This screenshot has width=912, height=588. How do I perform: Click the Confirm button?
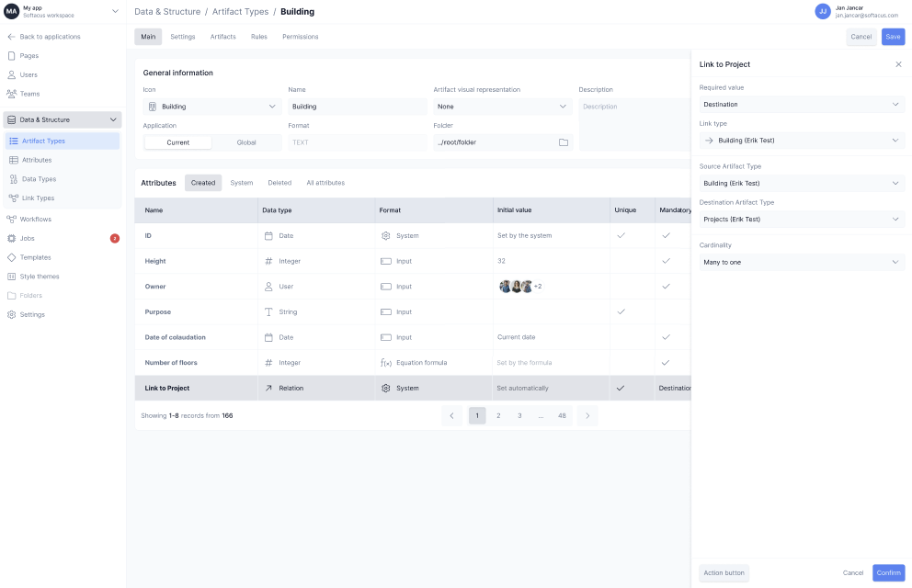tap(888, 572)
